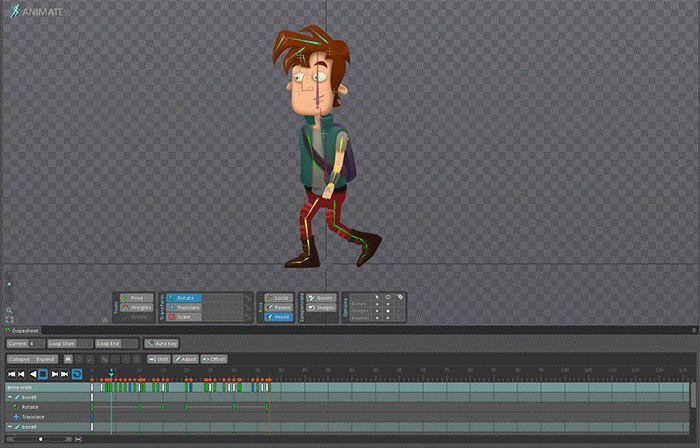This screenshot has height=448, width=700.
Task: Jump to the first frame
Action: tap(12, 374)
